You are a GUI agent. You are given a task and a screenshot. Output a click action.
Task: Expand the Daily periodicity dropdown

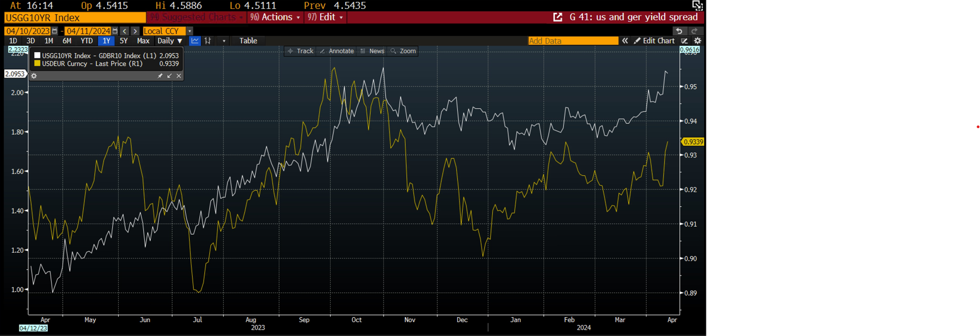coord(170,41)
